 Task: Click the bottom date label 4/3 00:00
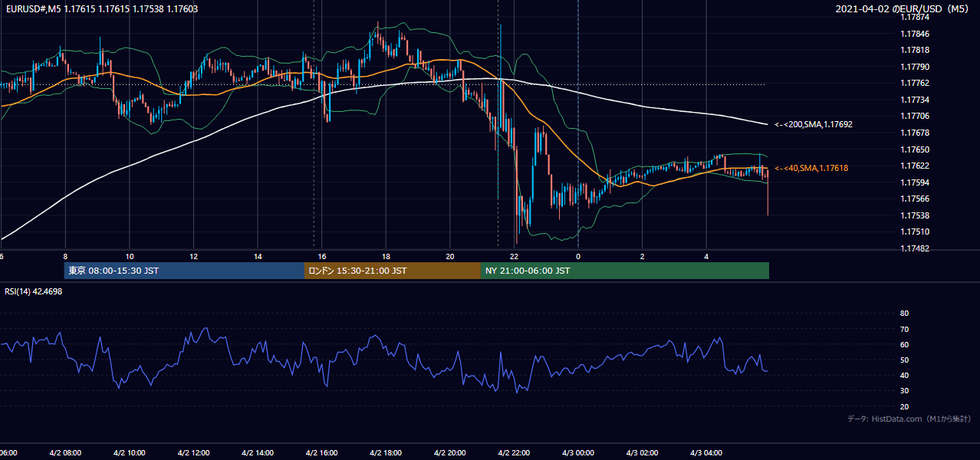(578, 453)
